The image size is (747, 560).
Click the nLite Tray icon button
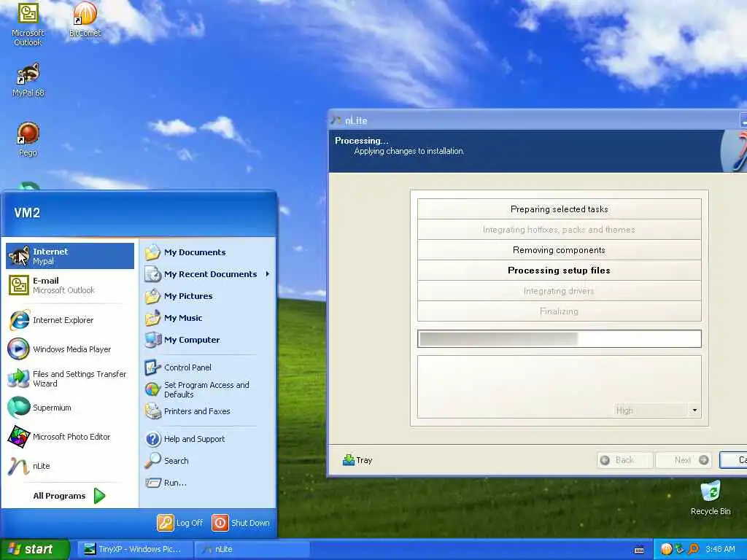[x=357, y=460]
